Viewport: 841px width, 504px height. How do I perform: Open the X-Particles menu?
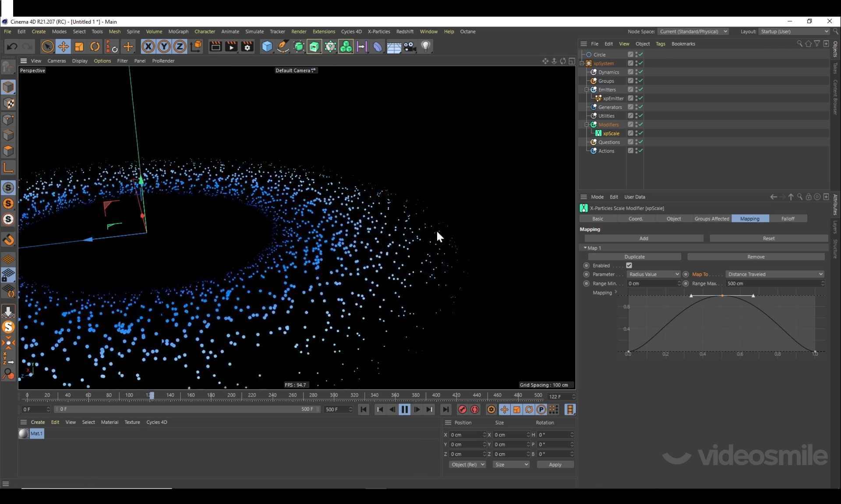tap(378, 32)
